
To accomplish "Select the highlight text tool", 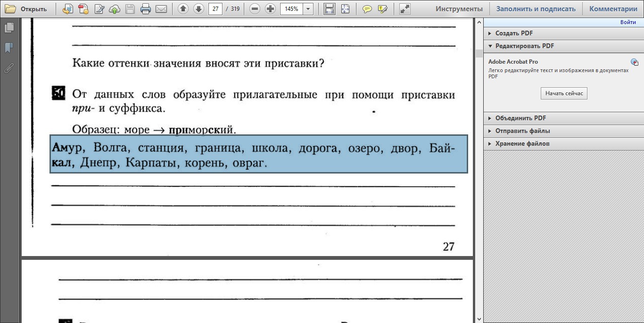I will point(382,9).
